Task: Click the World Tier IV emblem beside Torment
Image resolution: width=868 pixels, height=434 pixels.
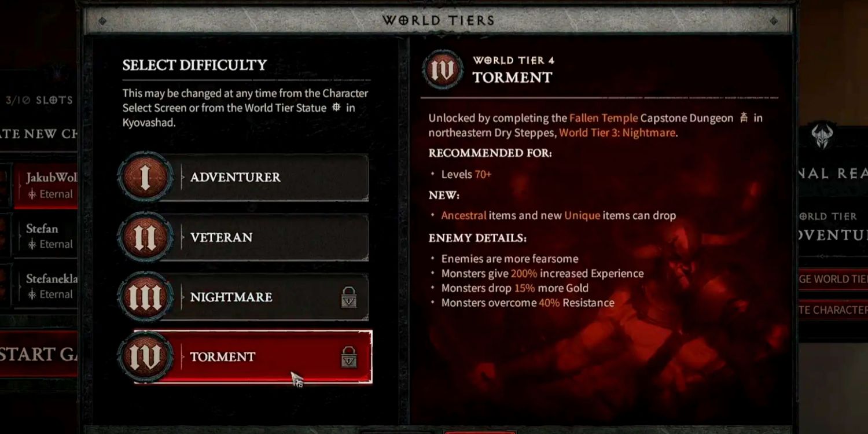Action: coord(145,357)
